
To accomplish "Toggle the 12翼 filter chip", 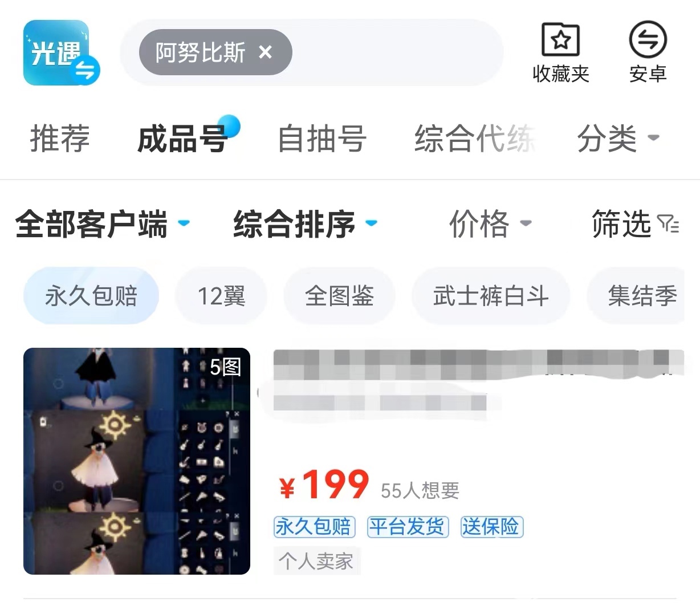I will (221, 296).
